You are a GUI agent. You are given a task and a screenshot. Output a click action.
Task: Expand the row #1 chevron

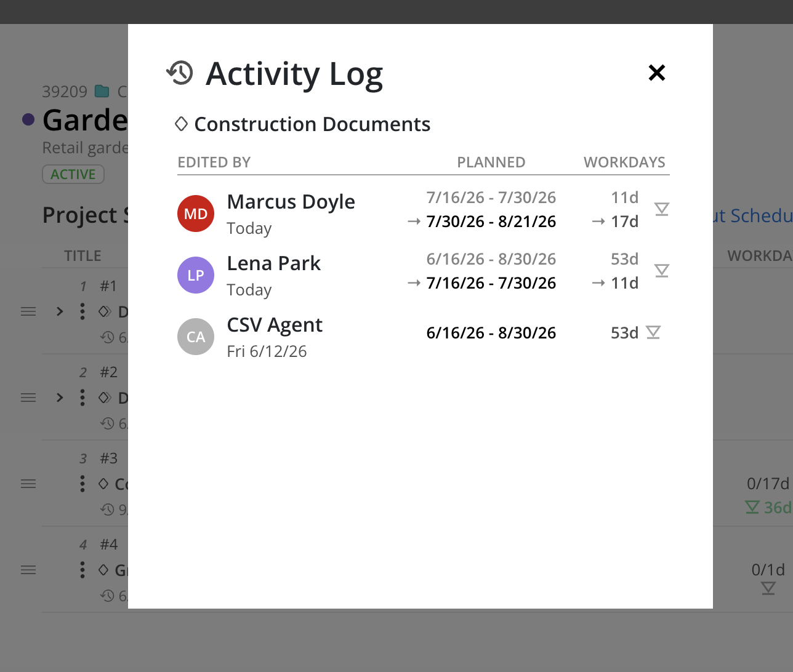(x=60, y=311)
